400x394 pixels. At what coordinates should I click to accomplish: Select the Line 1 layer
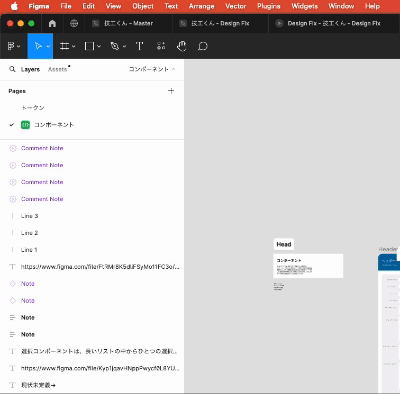[92, 250]
